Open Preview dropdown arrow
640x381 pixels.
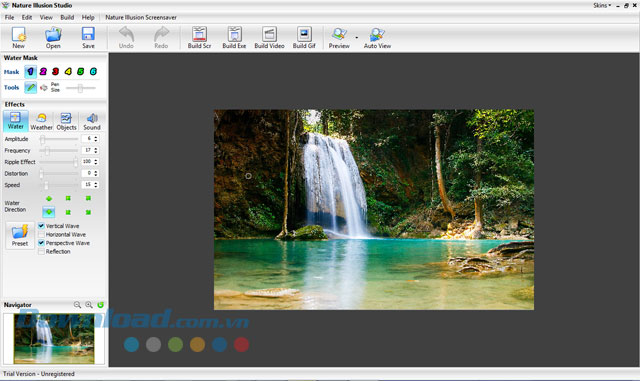pyautogui.click(x=357, y=38)
